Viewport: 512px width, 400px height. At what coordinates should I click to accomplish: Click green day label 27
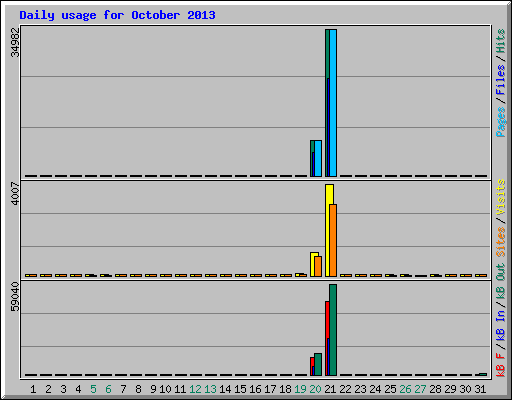420,389
